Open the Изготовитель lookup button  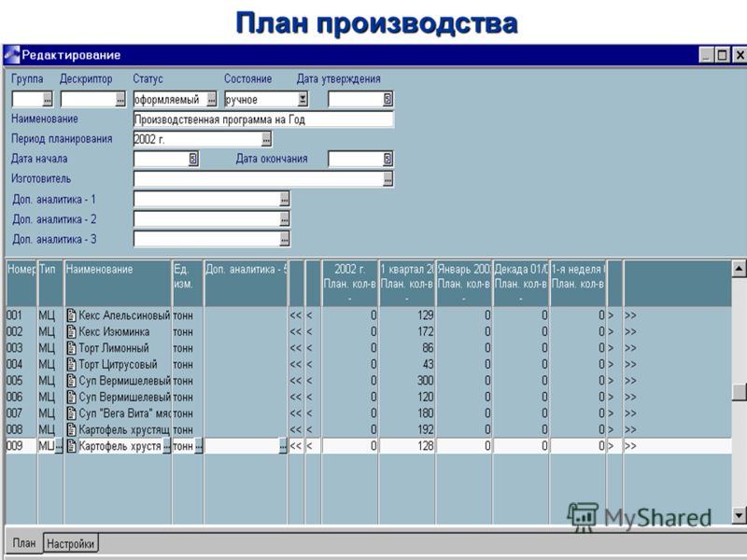pyautogui.click(x=388, y=179)
